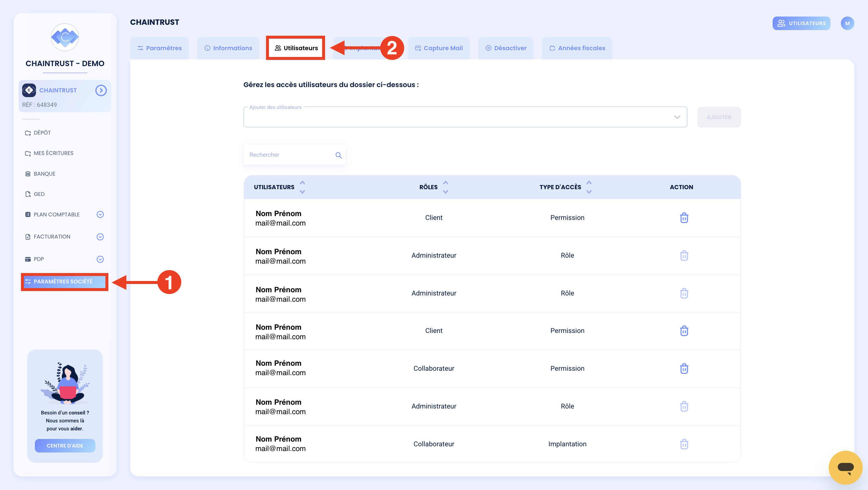
Task: Click the GED document icon
Action: pos(28,194)
